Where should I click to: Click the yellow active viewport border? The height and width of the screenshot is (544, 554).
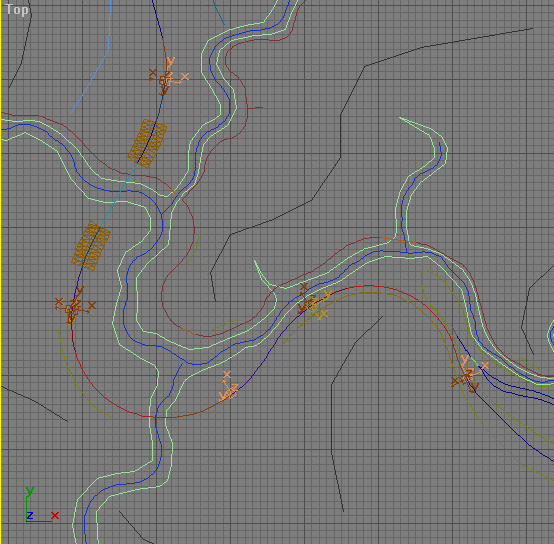click(x=1, y=272)
